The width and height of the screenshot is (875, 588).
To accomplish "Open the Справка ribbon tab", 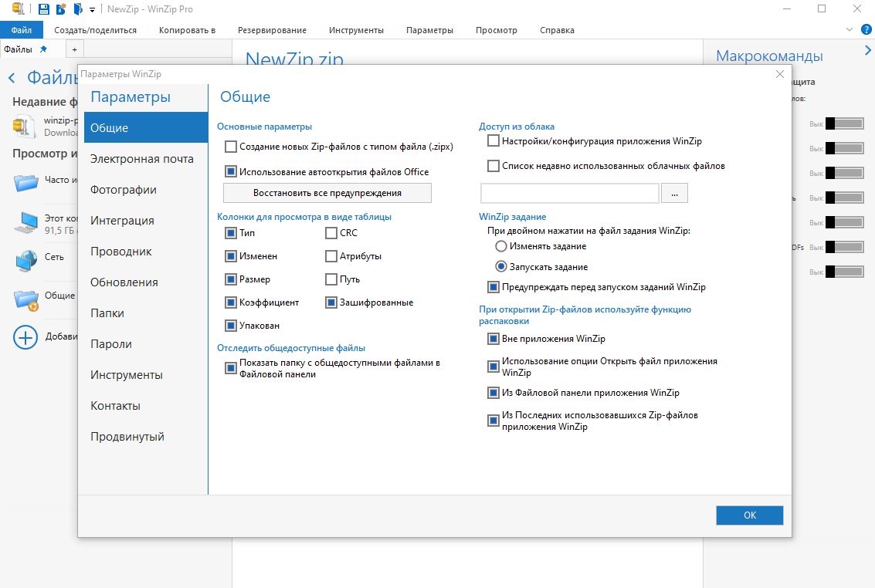I will pyautogui.click(x=557, y=30).
